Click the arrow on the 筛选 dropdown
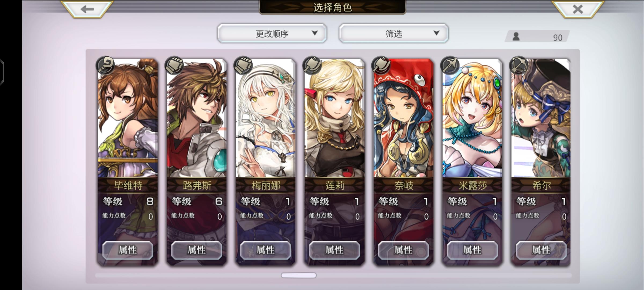This screenshot has height=290, width=644. [x=437, y=33]
